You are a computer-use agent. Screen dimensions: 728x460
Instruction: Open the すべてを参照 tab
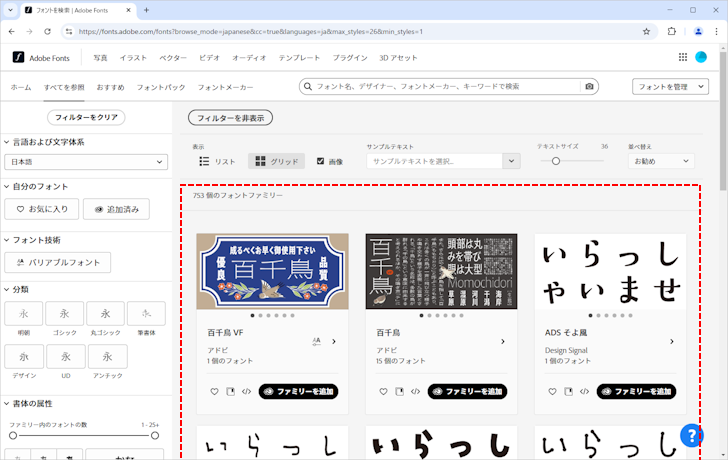[x=64, y=87]
